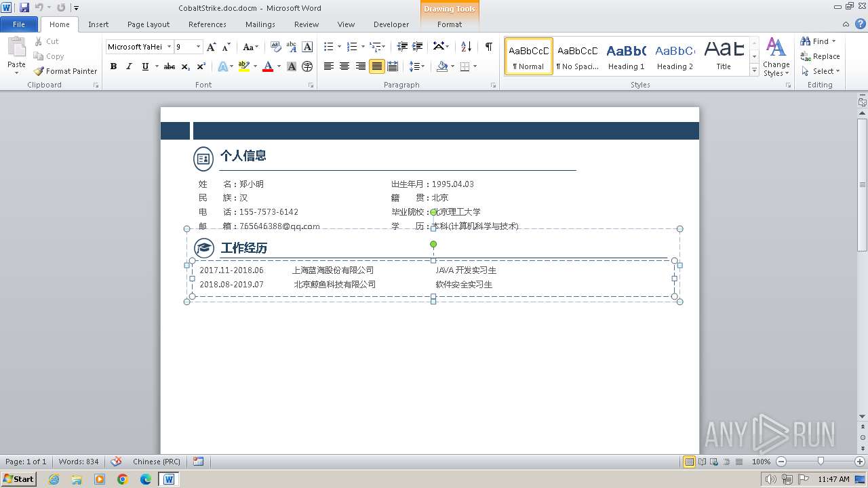Open the References tab
The width and height of the screenshot is (868, 488).
[208, 24]
